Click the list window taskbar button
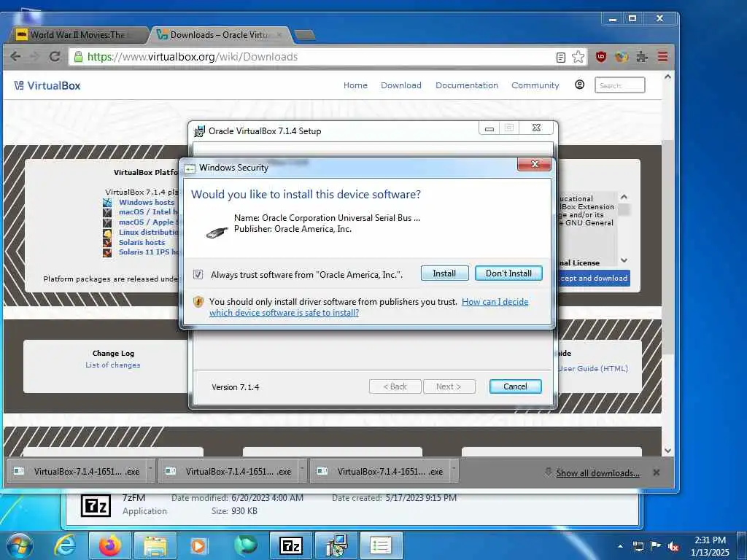The width and height of the screenshot is (747, 560). pyautogui.click(x=381, y=545)
